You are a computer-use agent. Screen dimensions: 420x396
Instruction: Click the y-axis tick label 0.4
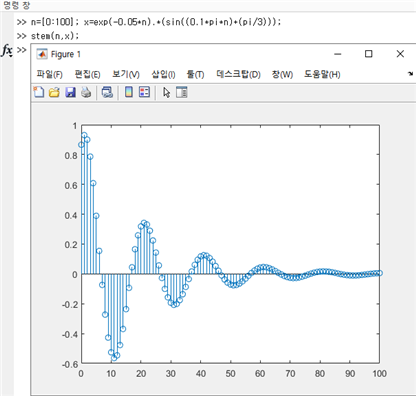coord(71,215)
